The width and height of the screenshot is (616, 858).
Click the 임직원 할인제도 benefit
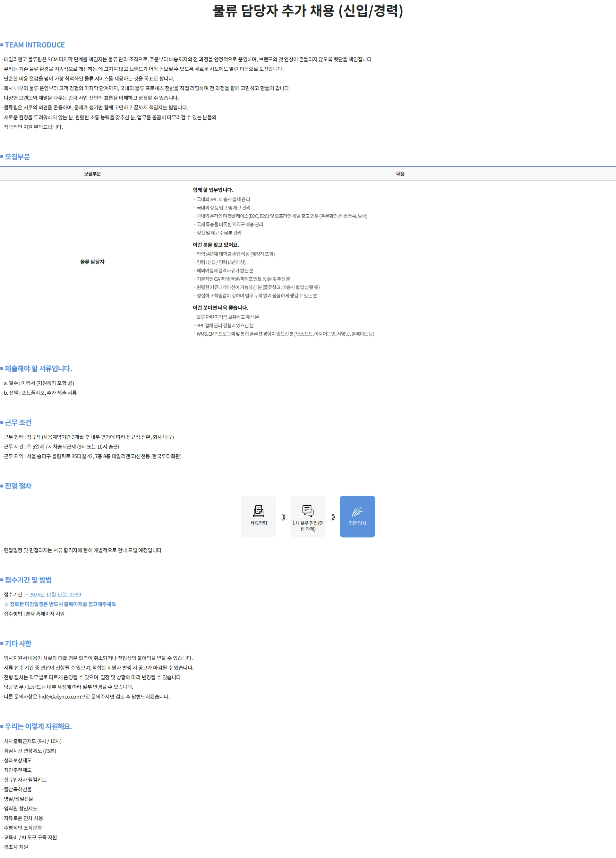coord(21,809)
